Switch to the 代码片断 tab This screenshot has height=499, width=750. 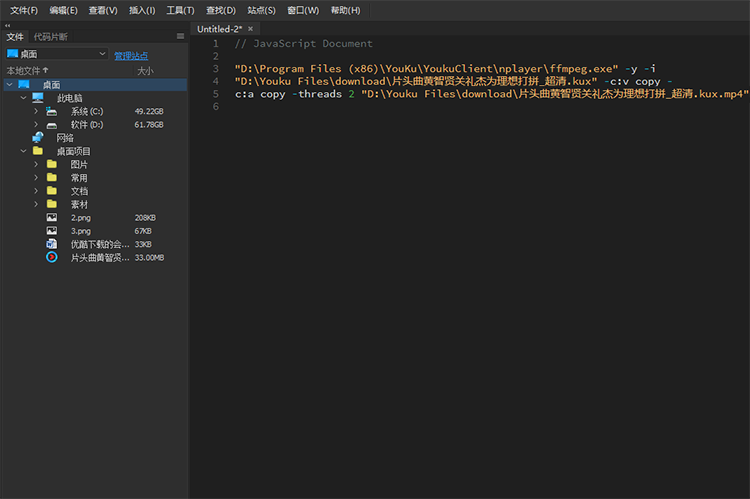51,37
